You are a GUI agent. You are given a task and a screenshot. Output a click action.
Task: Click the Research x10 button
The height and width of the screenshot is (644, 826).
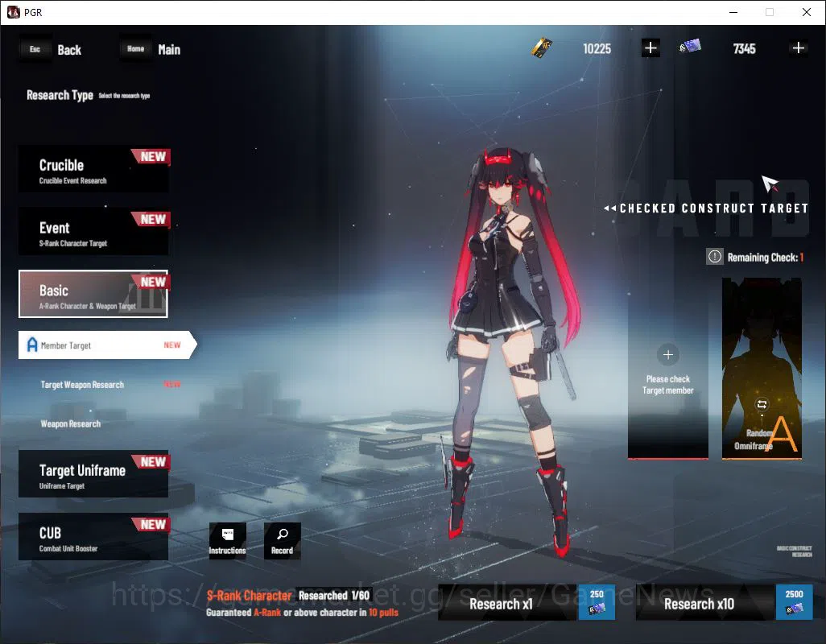(x=725, y=602)
